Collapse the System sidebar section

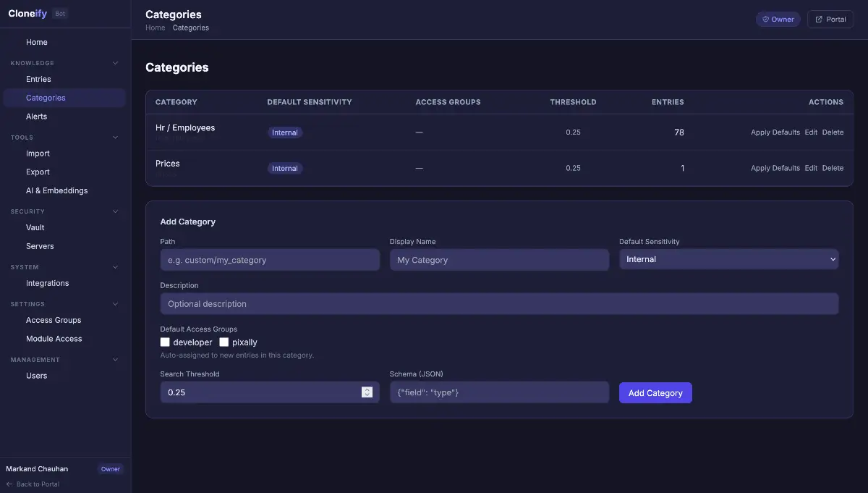(x=116, y=267)
